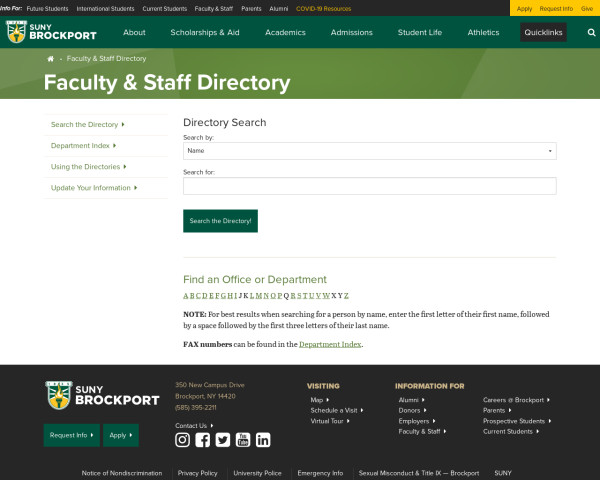This screenshot has width=600, height=480.
Task: Click letter A in department index
Action: click(186, 296)
